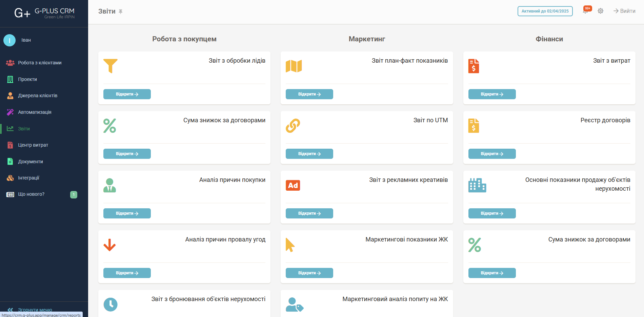Screen dimensions: 644x317
Task: Click the user tag icon for demand analysis
Action: pos(295,304)
